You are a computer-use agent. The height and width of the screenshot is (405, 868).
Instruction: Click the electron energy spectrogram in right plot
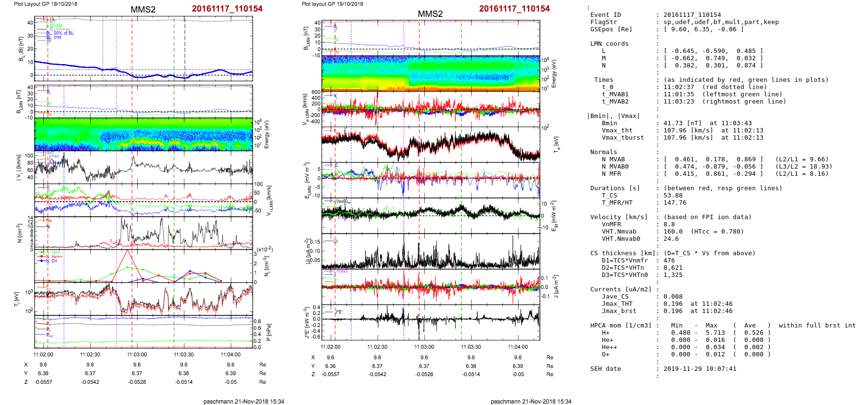[x=431, y=73]
